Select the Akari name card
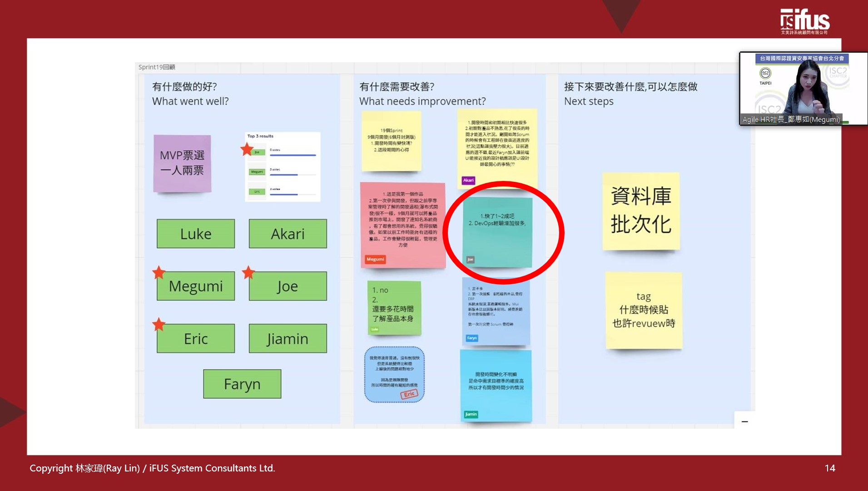This screenshot has width=868, height=491. pos(288,234)
